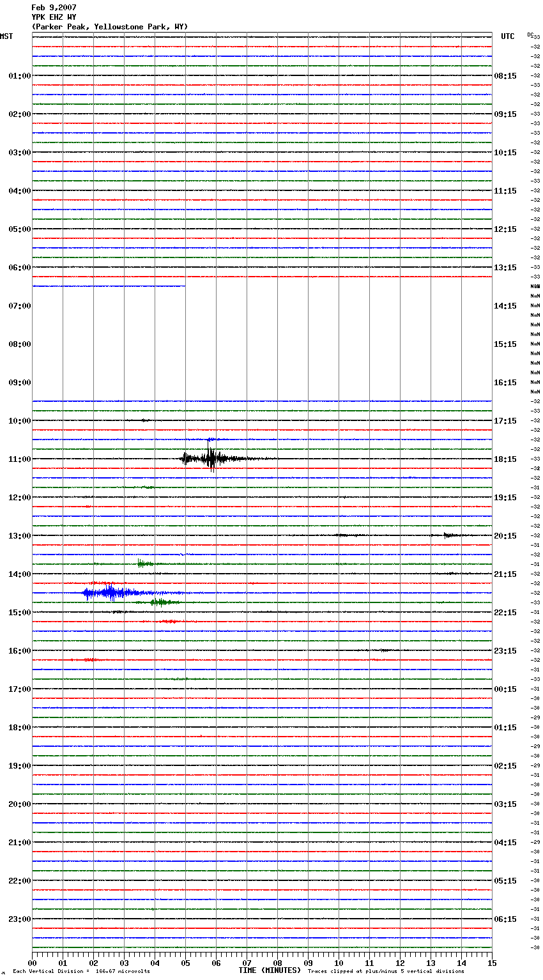The width and height of the screenshot is (543, 980).
Task: Select the '05:00' MST hour label
Action: pyautogui.click(x=20, y=229)
